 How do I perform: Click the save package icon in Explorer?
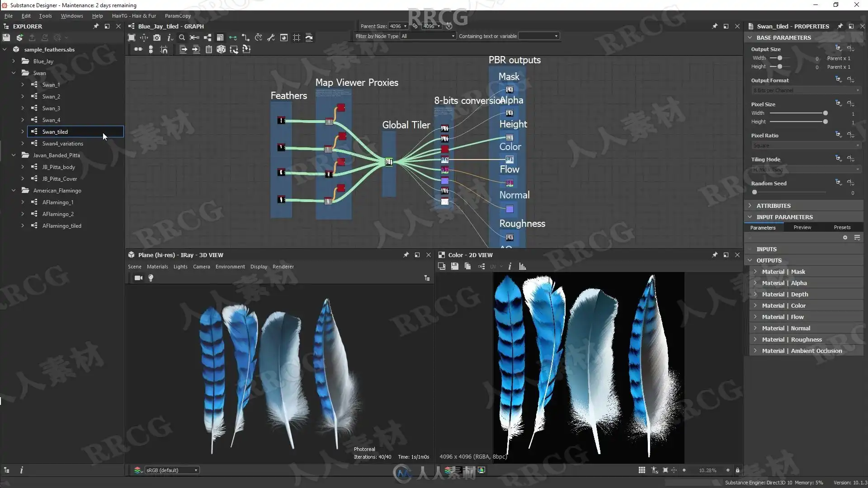(x=6, y=38)
